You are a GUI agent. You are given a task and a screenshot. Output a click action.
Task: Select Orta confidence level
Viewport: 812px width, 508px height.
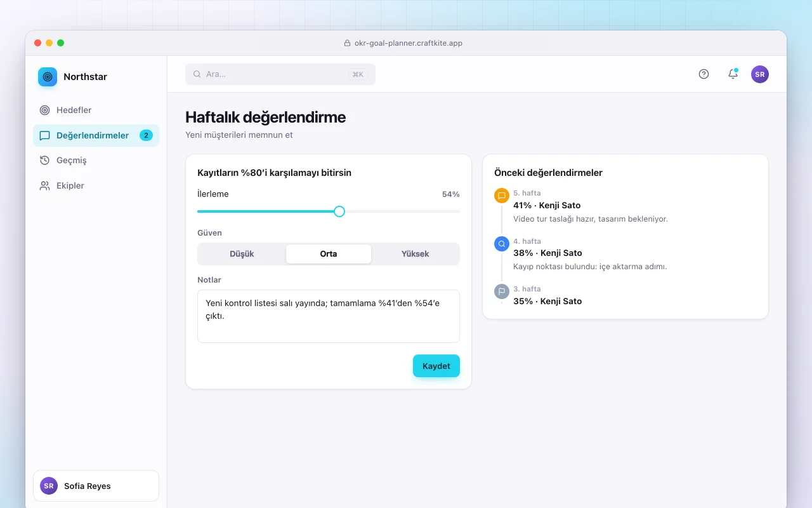tap(329, 254)
